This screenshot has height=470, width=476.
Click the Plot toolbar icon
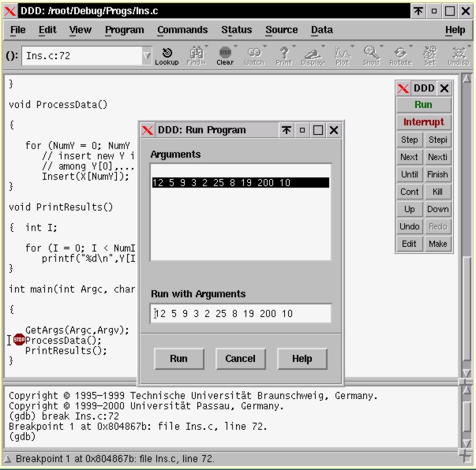343,55
